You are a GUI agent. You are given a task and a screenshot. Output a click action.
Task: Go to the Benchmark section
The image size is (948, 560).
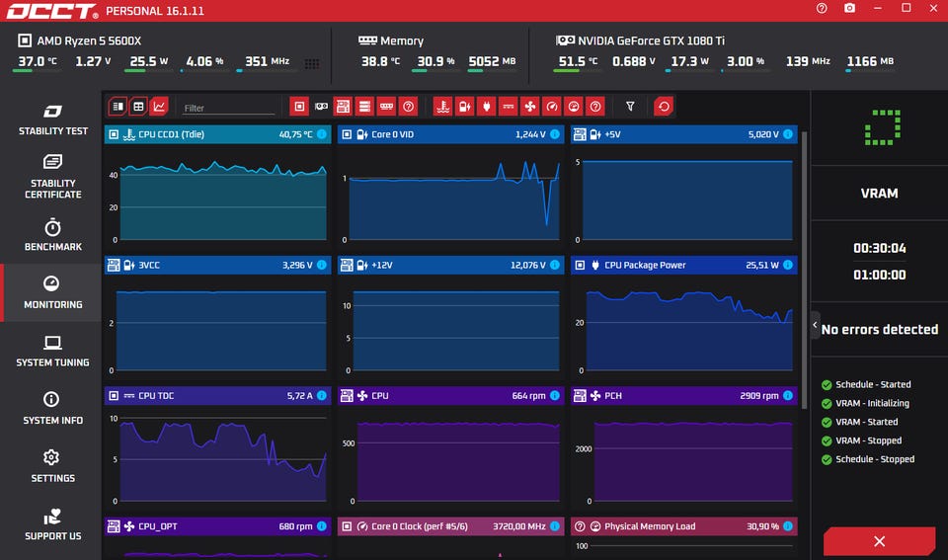point(52,235)
